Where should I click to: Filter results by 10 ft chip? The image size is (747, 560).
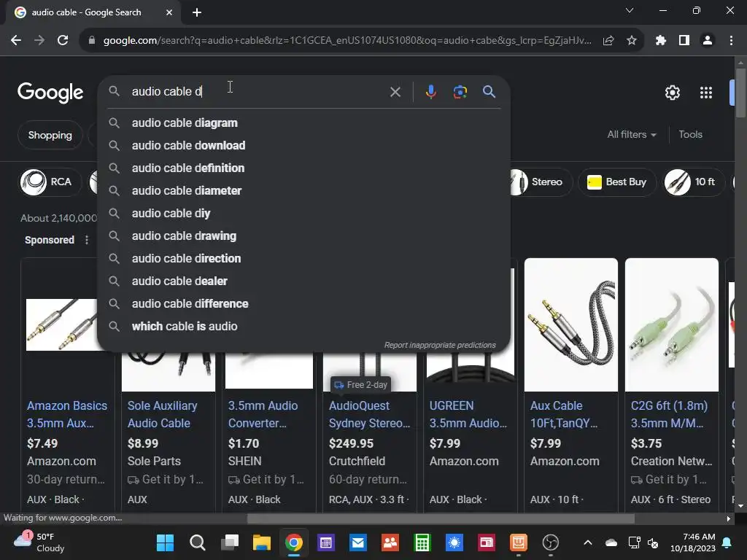[x=694, y=182]
